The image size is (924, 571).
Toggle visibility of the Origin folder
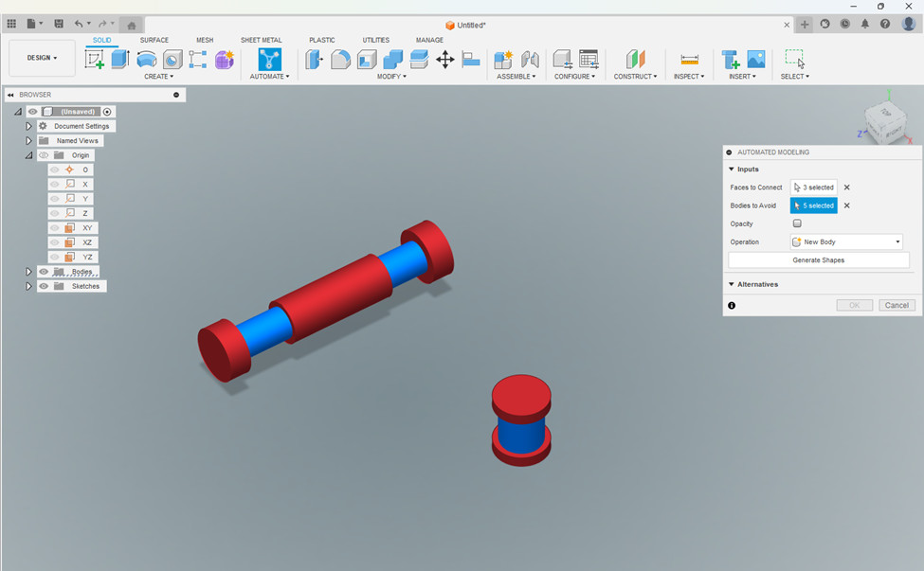(44, 155)
